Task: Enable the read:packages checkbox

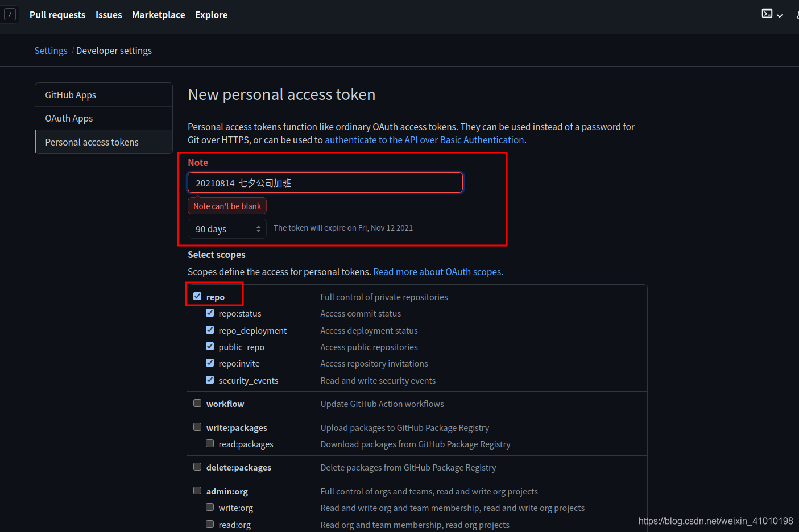Action: [210, 443]
